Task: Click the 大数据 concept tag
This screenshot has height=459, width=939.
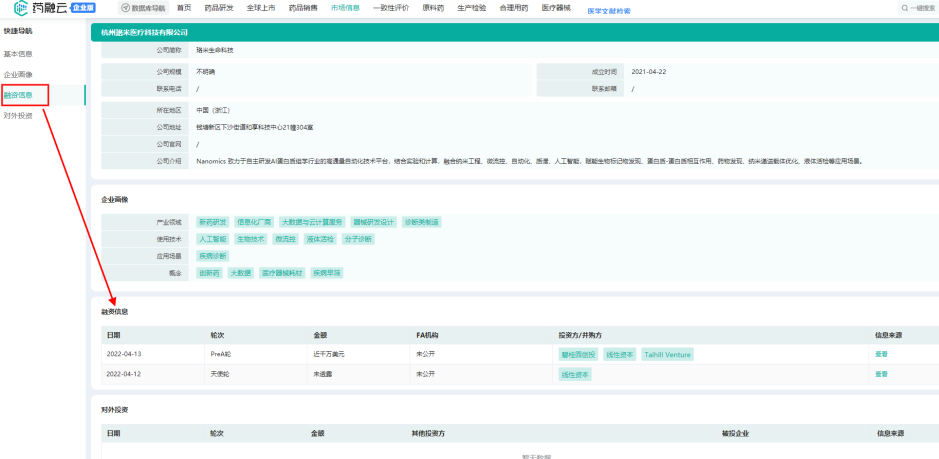Action: pyautogui.click(x=241, y=273)
